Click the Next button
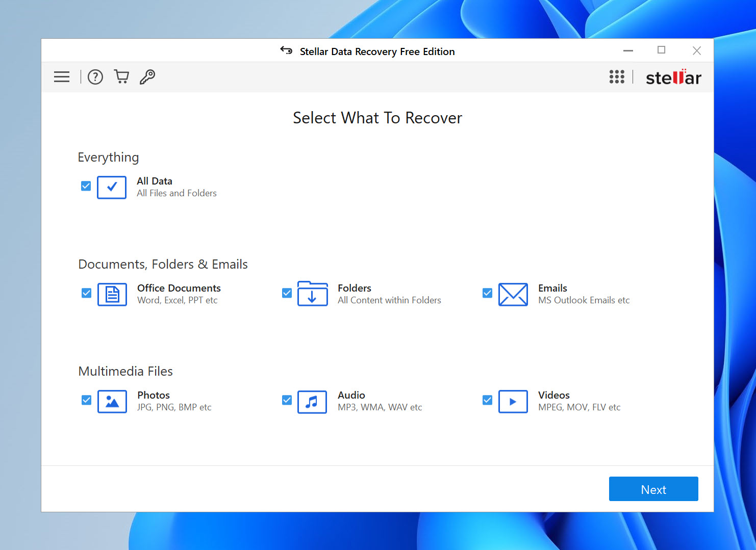The height and width of the screenshot is (550, 756). (653, 489)
